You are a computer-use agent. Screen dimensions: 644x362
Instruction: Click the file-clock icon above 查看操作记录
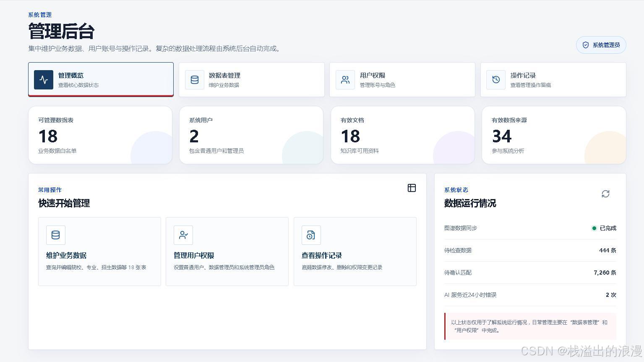tap(311, 235)
